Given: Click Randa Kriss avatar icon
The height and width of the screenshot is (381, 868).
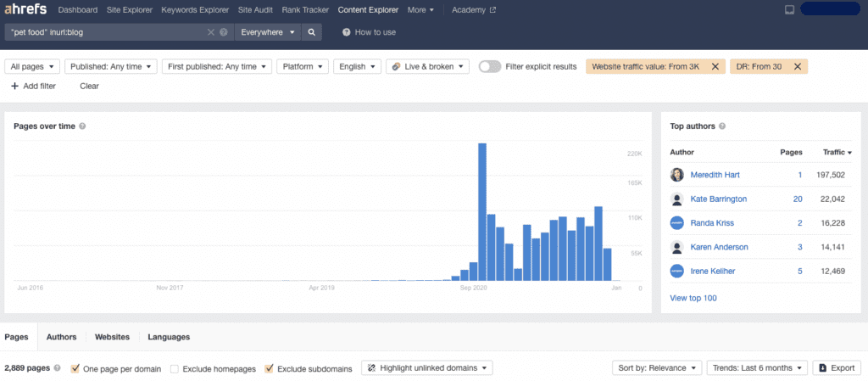Looking at the screenshot, I should pyautogui.click(x=677, y=222).
